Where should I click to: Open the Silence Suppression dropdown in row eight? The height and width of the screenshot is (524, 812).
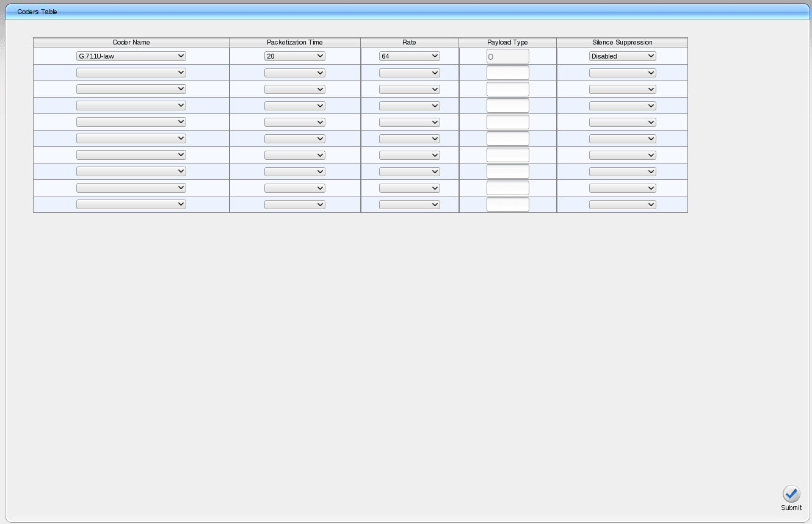623,171
